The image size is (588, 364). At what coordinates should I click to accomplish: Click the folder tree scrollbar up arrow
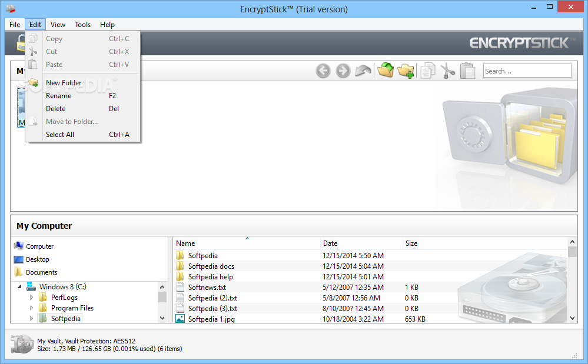(x=162, y=287)
